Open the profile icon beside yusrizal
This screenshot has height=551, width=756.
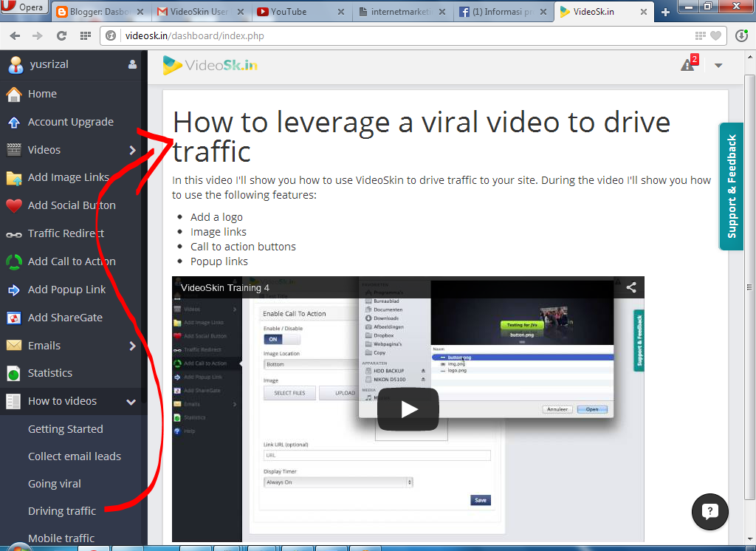pyautogui.click(x=132, y=65)
